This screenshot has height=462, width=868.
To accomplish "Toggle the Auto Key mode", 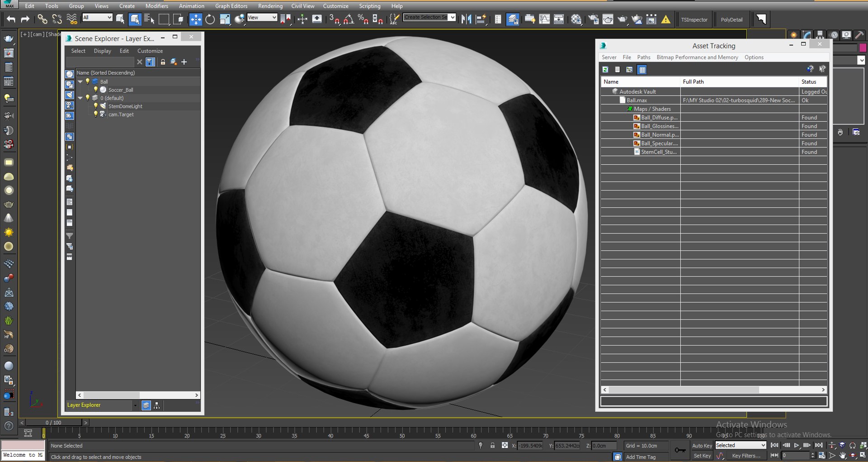I will [702, 446].
